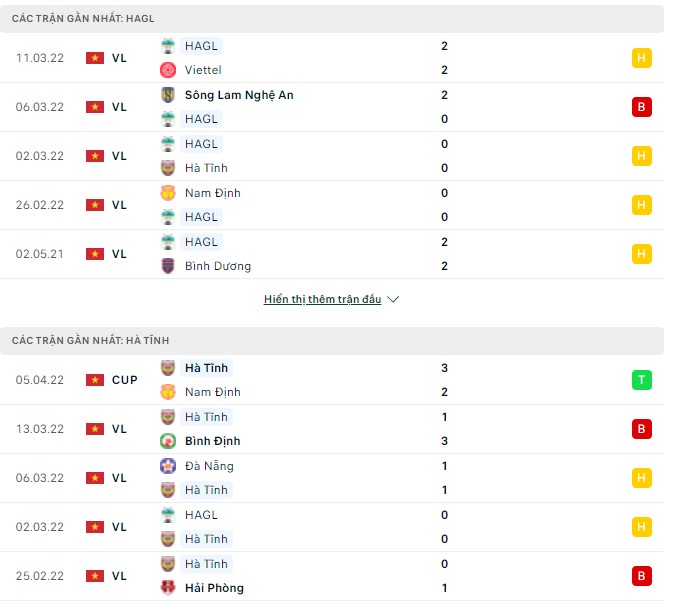Expand more matches with the chevron arrow
The image size is (675, 613).
tap(393, 300)
